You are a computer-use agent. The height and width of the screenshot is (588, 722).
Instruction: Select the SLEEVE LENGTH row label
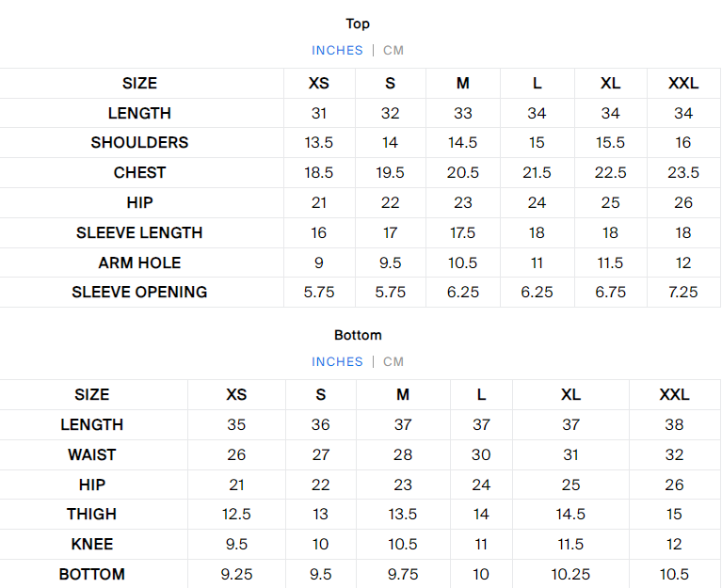[x=139, y=232]
